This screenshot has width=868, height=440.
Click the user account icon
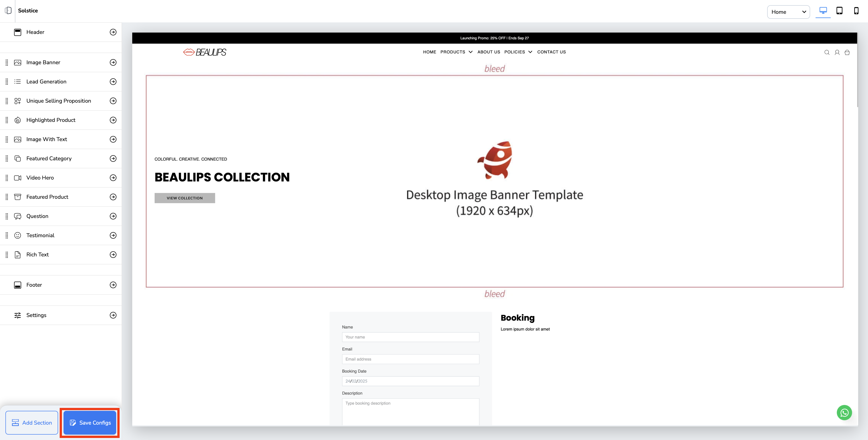[837, 52]
